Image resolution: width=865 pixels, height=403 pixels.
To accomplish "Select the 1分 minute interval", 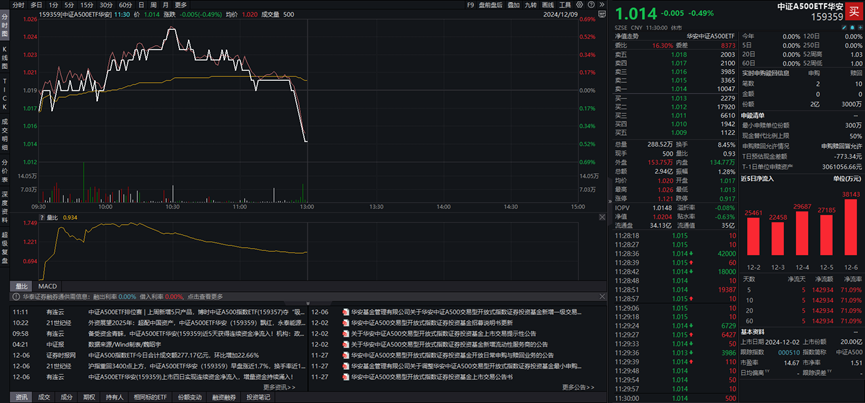I will (x=53, y=4).
